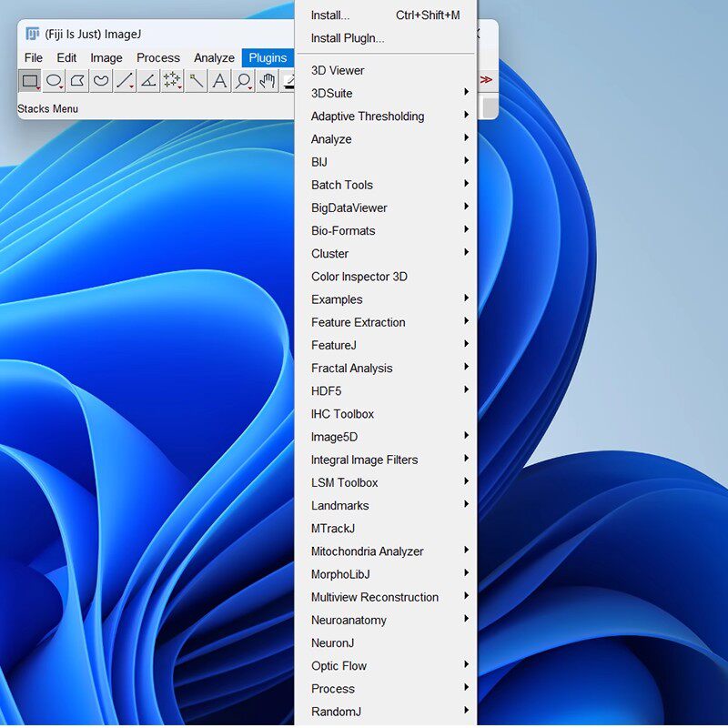Select the Wand tracing tool

tap(196, 81)
